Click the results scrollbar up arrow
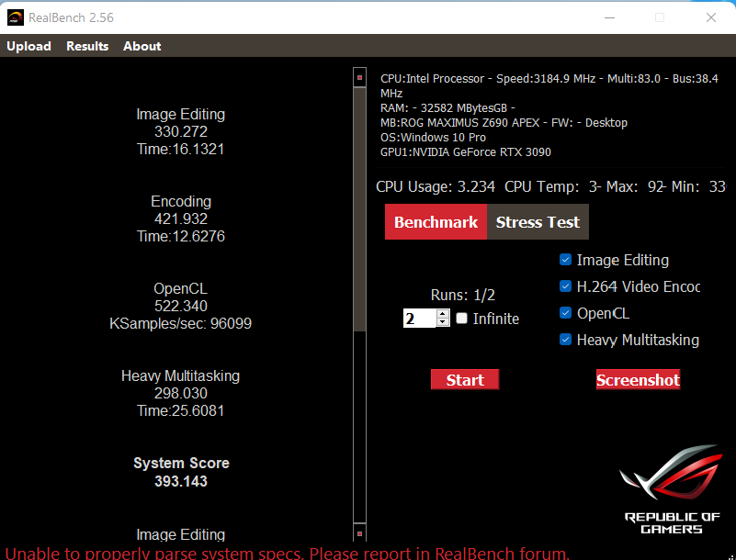 (x=359, y=77)
